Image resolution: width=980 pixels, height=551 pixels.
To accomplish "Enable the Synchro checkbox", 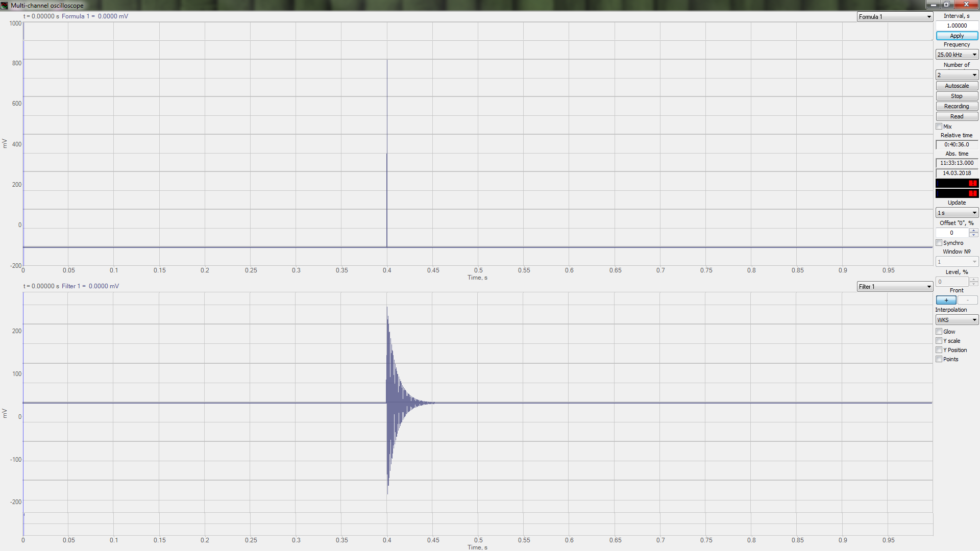I will tap(939, 242).
